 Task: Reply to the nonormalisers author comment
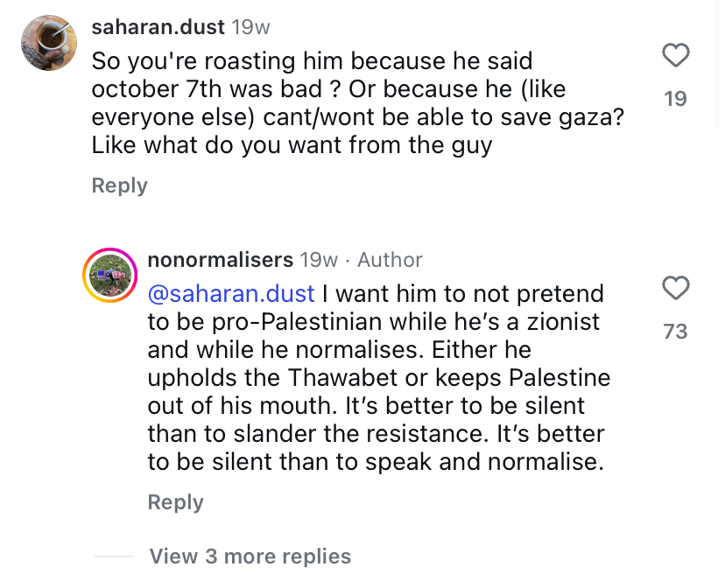point(175,502)
